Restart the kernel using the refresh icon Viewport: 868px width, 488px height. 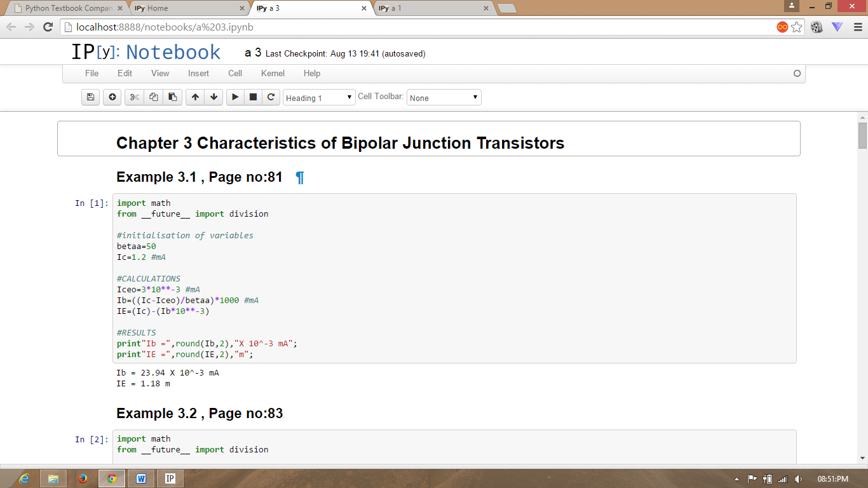pyautogui.click(x=271, y=97)
